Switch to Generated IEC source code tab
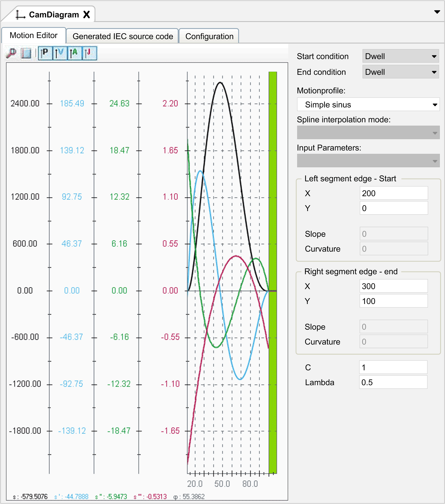 pyautogui.click(x=123, y=36)
